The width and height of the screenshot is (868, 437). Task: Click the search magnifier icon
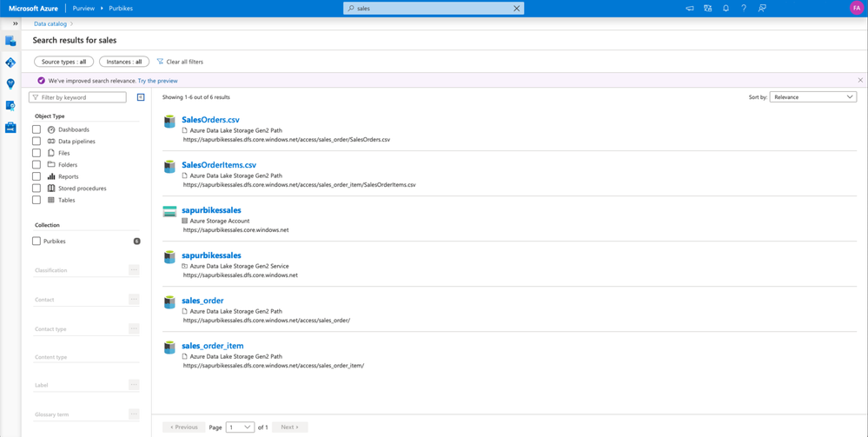[x=351, y=9]
